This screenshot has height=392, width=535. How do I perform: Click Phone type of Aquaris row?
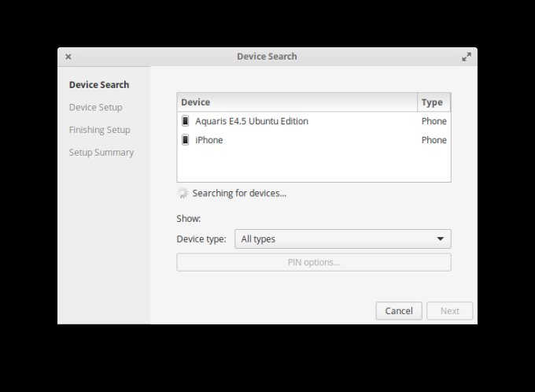[434, 121]
